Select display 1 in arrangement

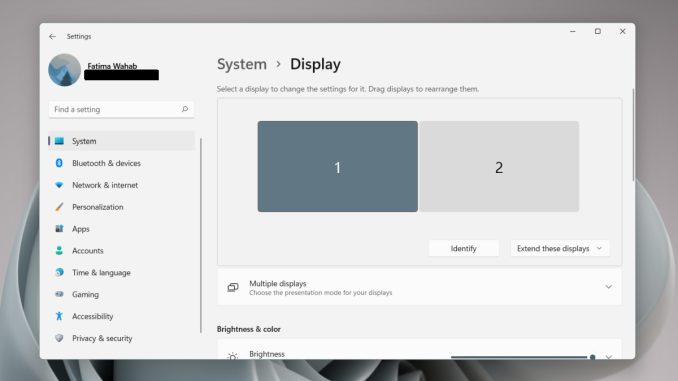coord(338,166)
